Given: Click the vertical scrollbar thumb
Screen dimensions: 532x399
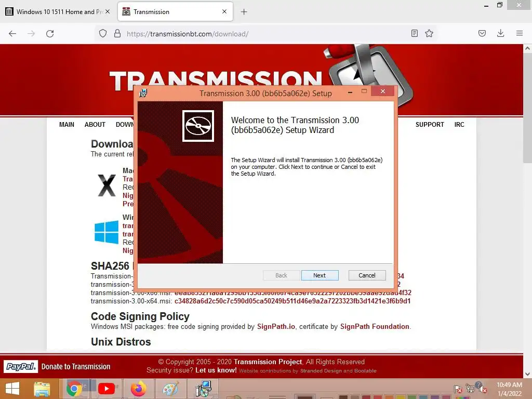Looking at the screenshot, I should [527, 107].
